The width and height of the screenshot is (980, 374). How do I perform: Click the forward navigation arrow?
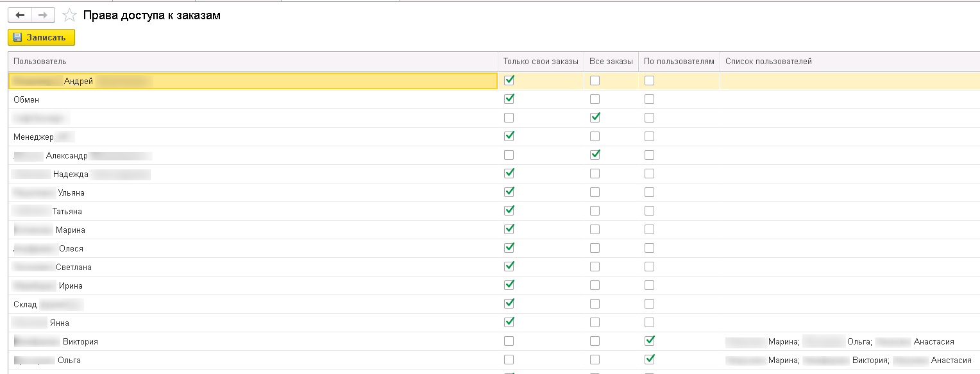pyautogui.click(x=43, y=15)
